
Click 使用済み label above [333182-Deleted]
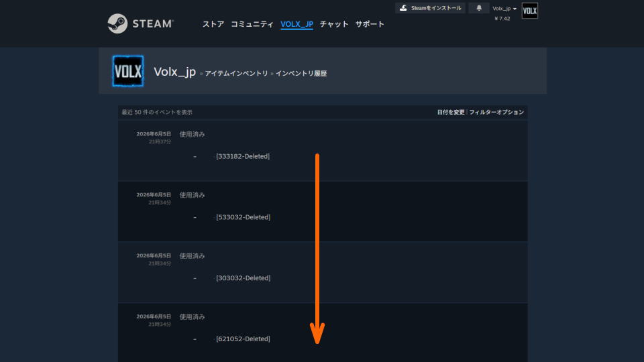(x=193, y=134)
